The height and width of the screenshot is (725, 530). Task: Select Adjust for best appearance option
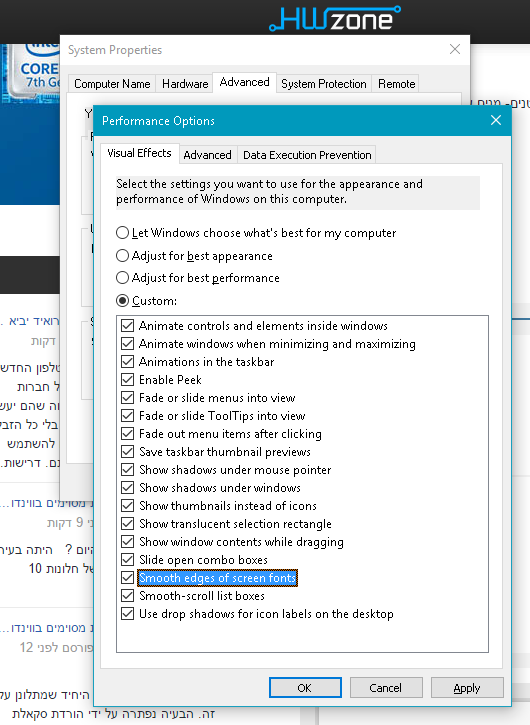click(x=122, y=256)
